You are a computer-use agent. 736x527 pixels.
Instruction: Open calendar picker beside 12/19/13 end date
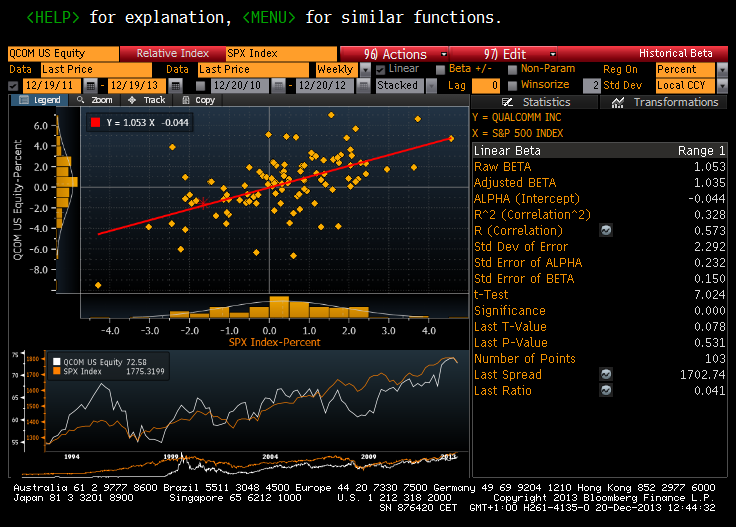point(175,85)
